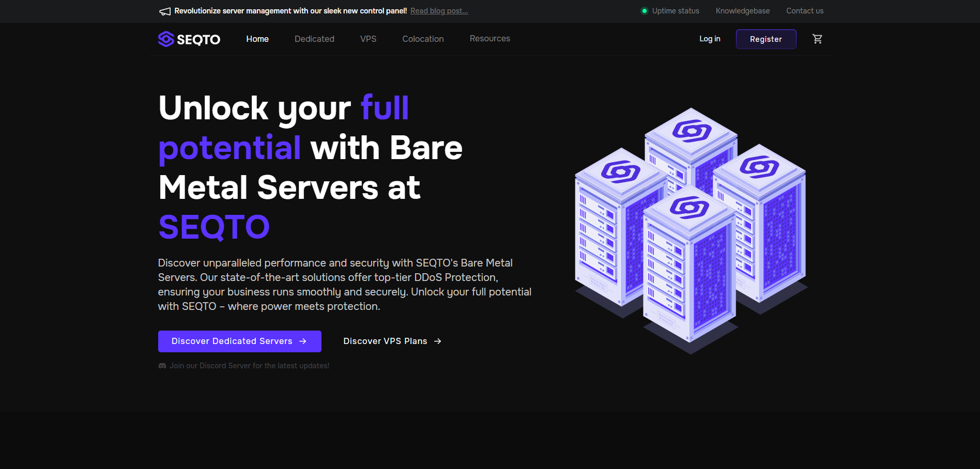Click the Discord logo icon

(x=162, y=366)
